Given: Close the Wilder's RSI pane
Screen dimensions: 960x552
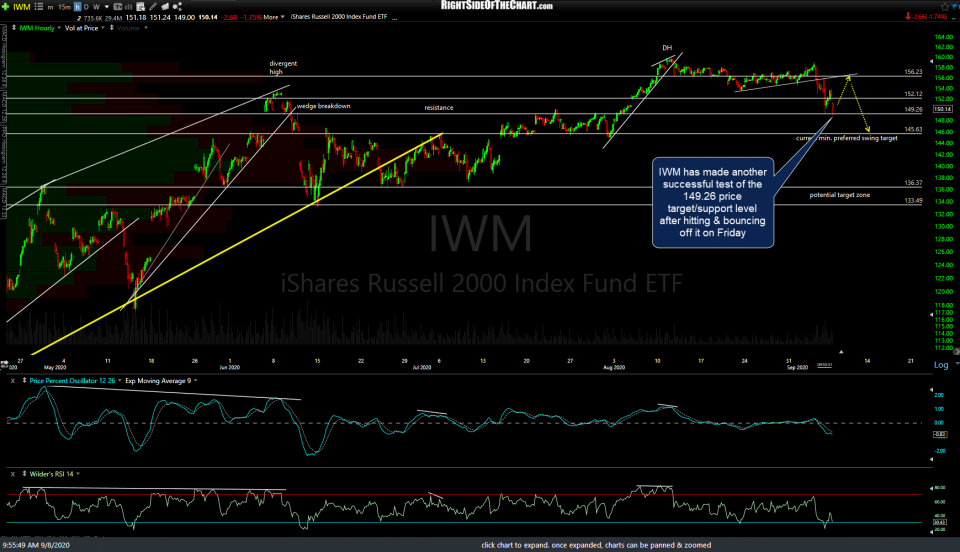Looking at the screenshot, I should (x=12, y=474).
